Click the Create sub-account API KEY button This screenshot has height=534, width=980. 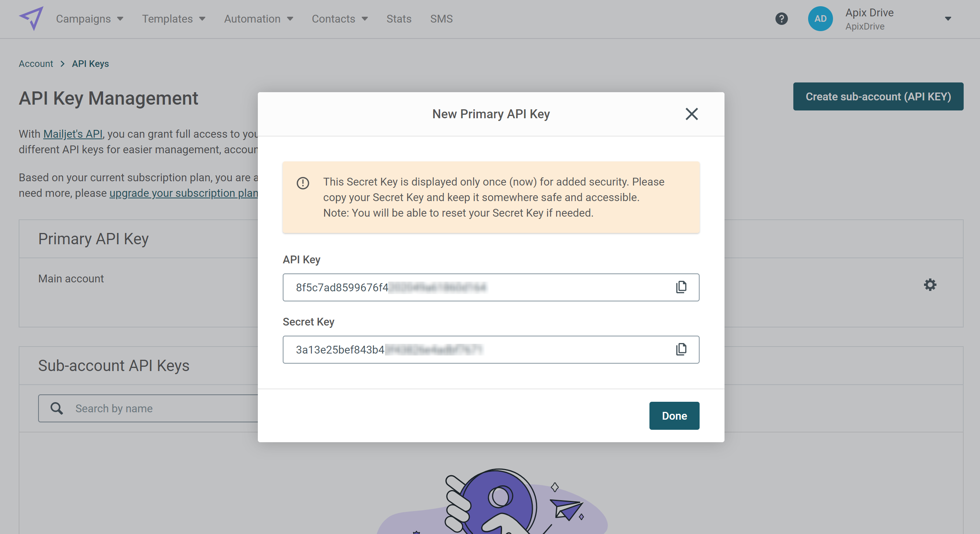point(878,96)
